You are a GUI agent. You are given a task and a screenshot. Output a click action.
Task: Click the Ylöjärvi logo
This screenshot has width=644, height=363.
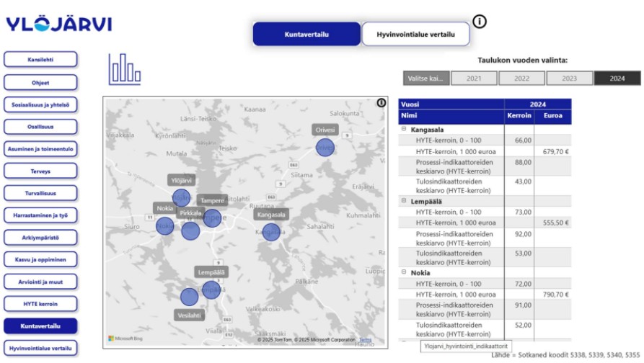59,24
